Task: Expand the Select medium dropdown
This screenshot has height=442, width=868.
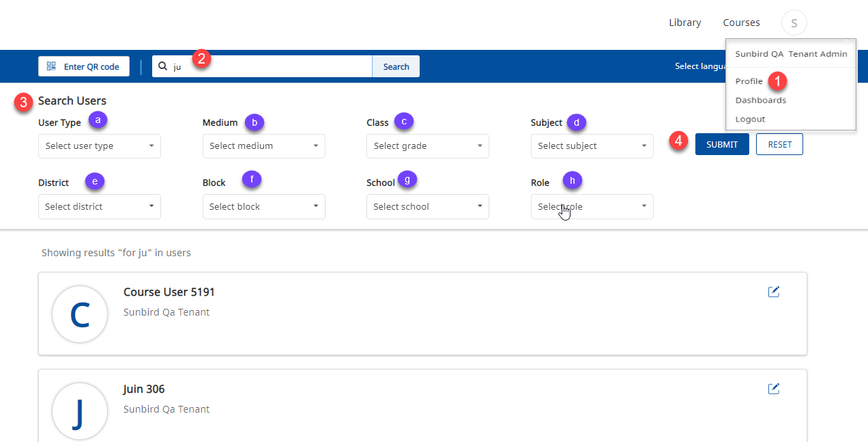Action: [263, 146]
